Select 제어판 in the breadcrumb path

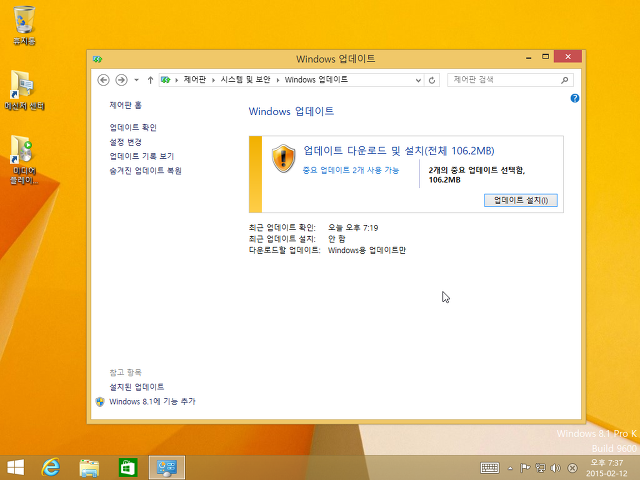coord(194,80)
